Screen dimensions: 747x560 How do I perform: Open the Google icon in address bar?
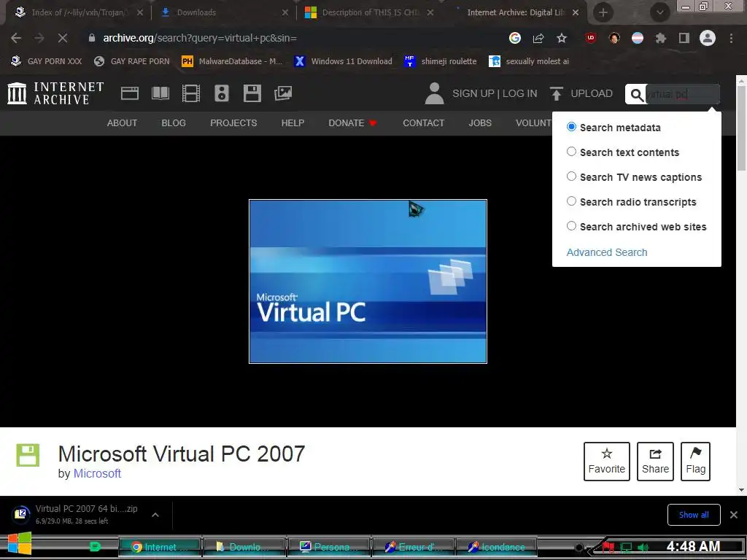[x=515, y=38]
